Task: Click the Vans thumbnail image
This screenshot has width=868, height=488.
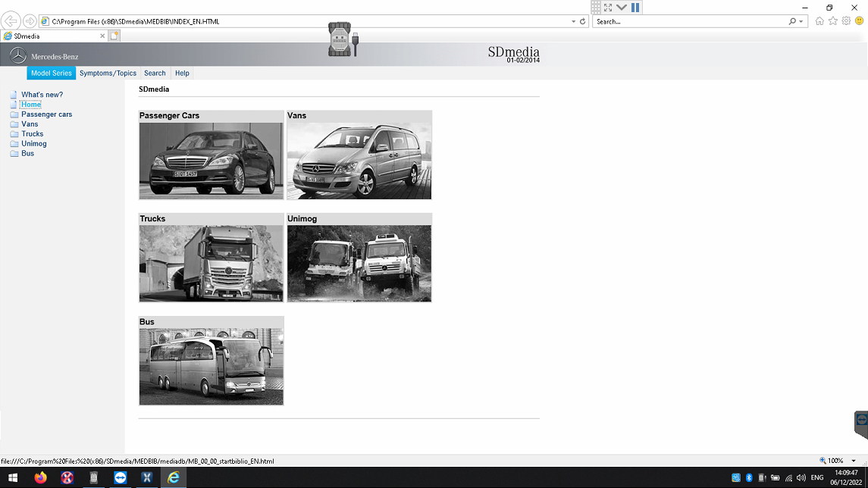Action: pyautogui.click(x=359, y=161)
